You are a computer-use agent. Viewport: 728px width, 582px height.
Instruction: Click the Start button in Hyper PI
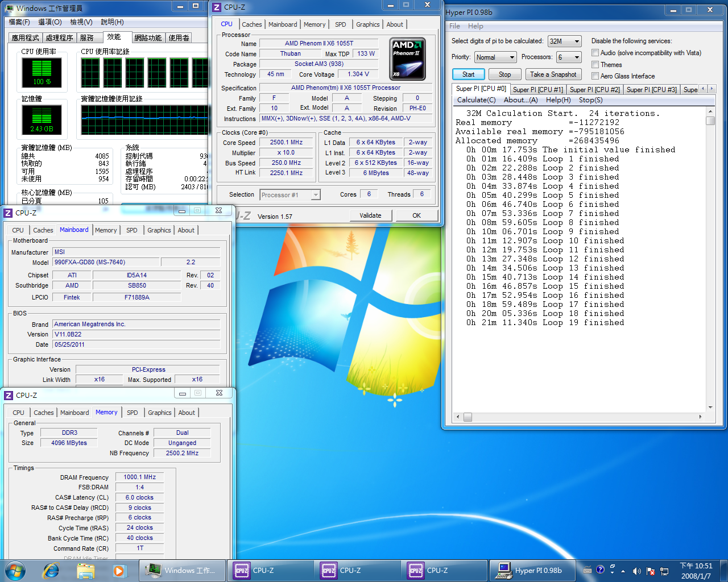(x=469, y=74)
